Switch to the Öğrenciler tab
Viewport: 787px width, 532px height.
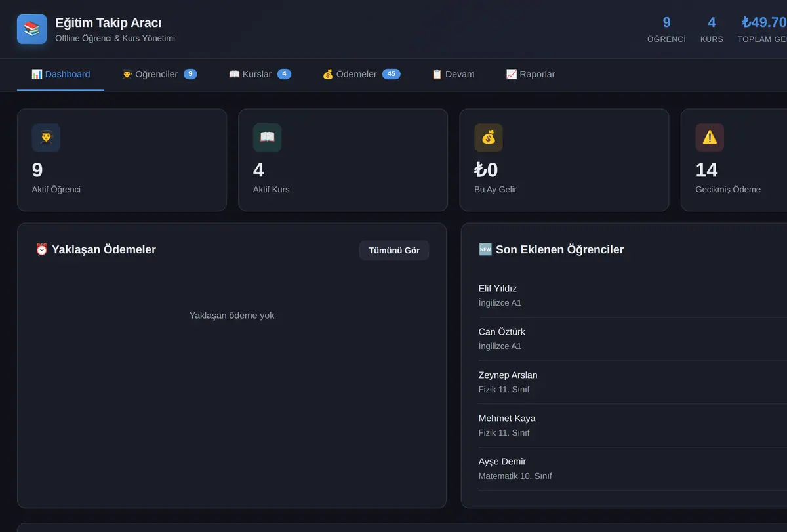[x=159, y=74]
